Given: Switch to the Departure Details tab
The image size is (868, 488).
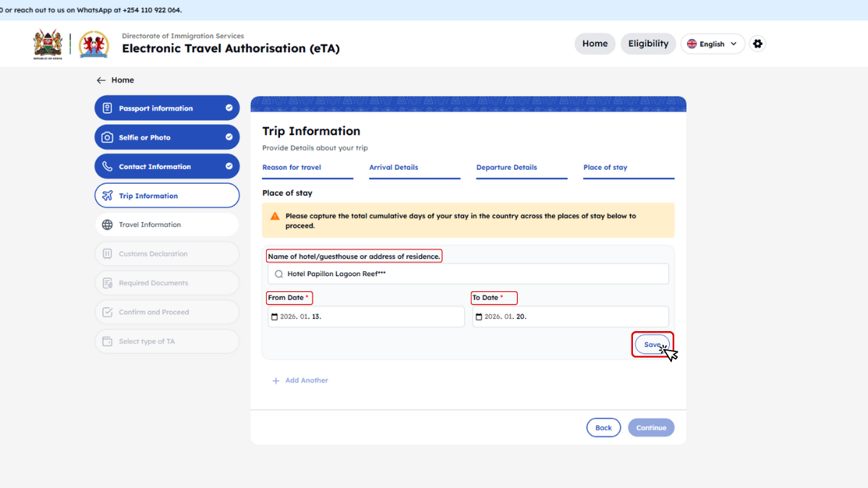Looking at the screenshot, I should pyautogui.click(x=506, y=167).
